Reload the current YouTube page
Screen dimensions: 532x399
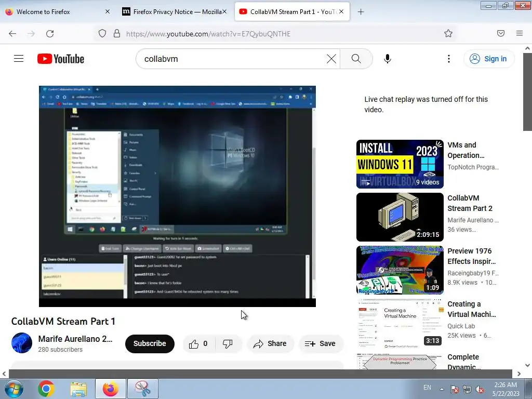[50, 34]
